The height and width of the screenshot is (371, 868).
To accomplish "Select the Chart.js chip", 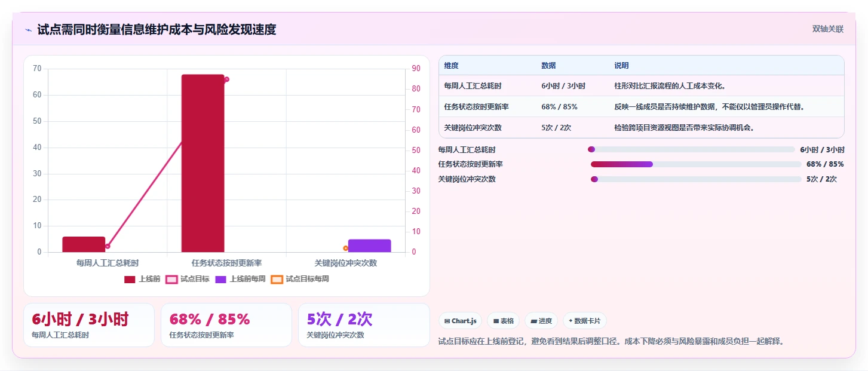I will click(461, 321).
